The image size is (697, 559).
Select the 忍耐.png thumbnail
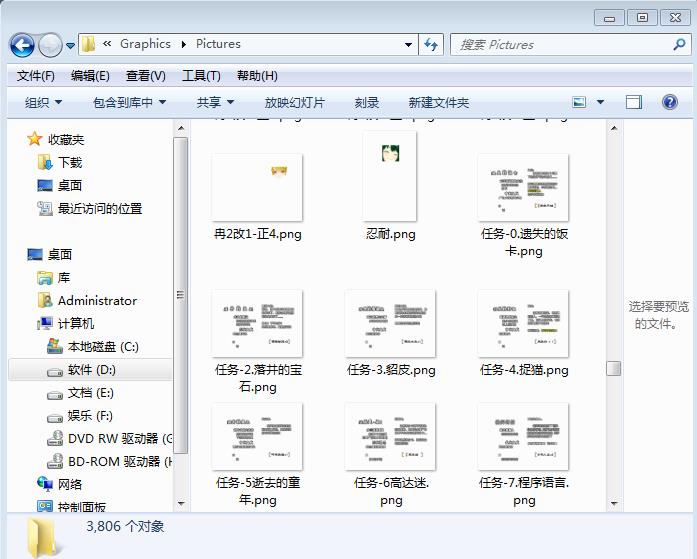pos(390,176)
